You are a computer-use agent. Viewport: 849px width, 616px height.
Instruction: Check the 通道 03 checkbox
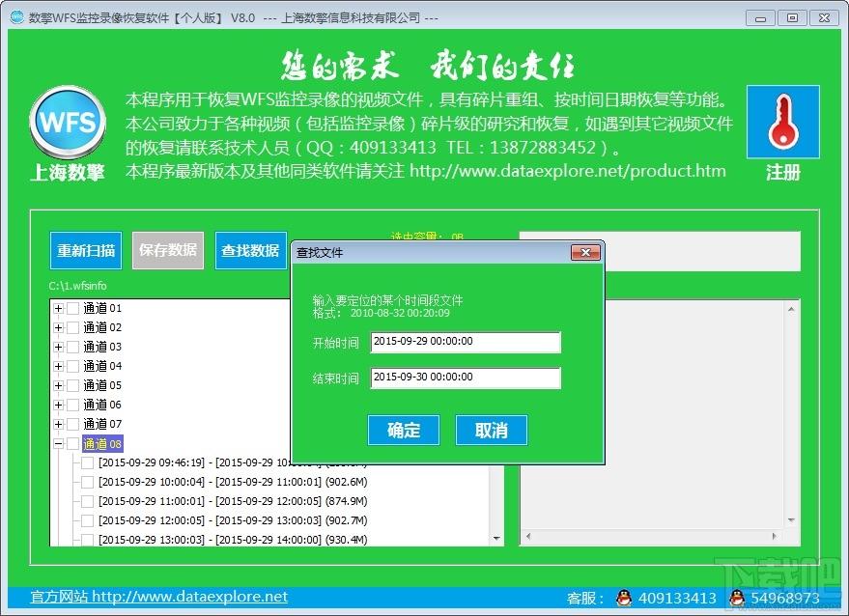click(x=73, y=347)
